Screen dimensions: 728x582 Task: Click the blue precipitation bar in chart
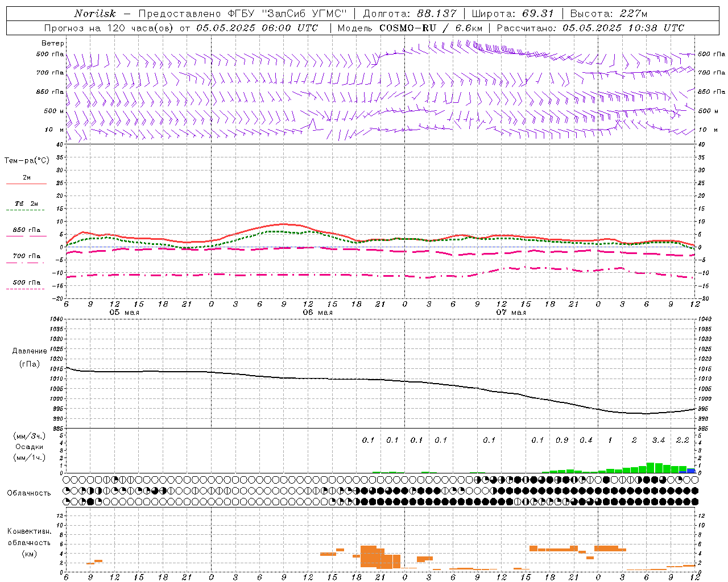coord(691,471)
